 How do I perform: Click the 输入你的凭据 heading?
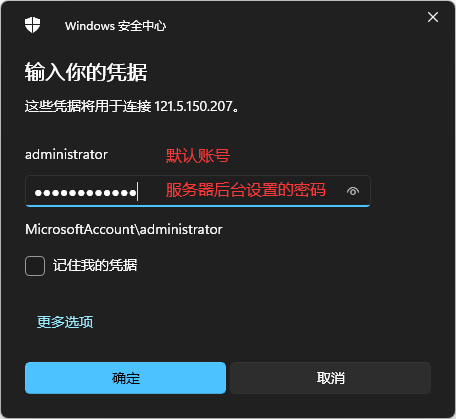(86, 72)
